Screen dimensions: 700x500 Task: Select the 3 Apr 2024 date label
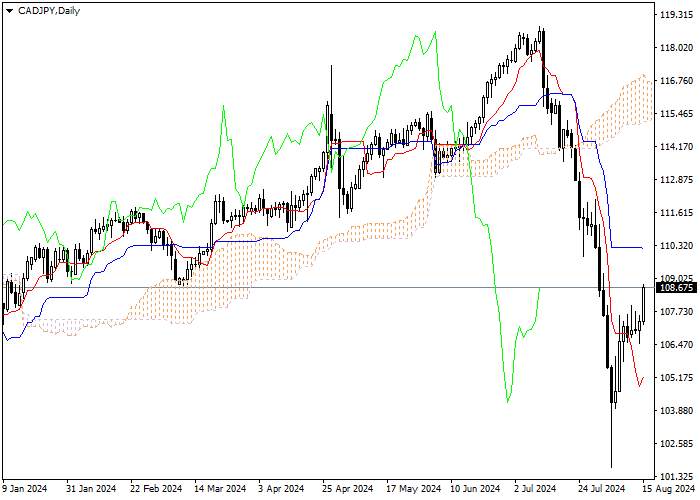[282, 489]
